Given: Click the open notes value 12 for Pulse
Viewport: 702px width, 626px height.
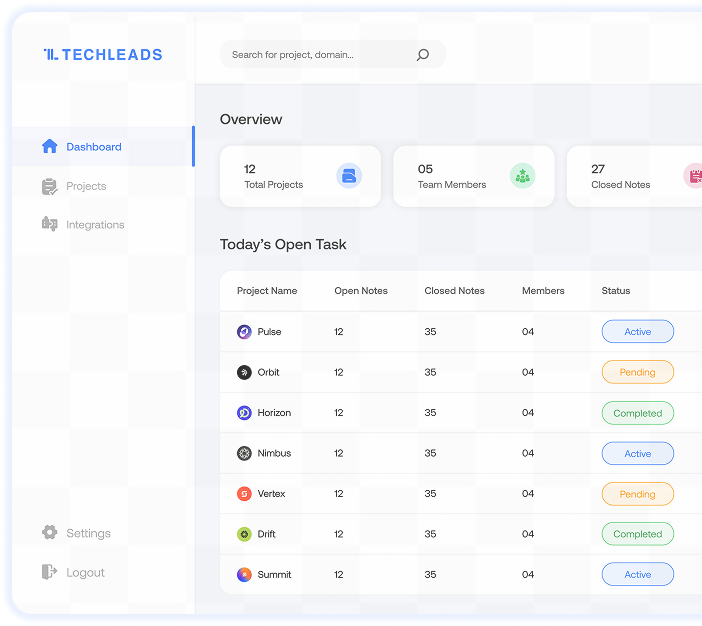Looking at the screenshot, I should click(x=338, y=332).
